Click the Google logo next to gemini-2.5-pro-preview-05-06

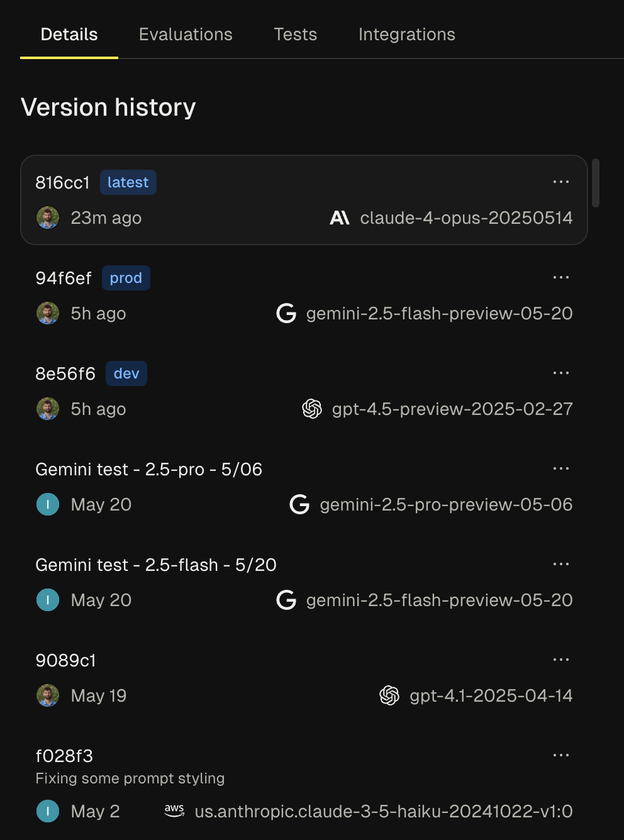point(299,504)
